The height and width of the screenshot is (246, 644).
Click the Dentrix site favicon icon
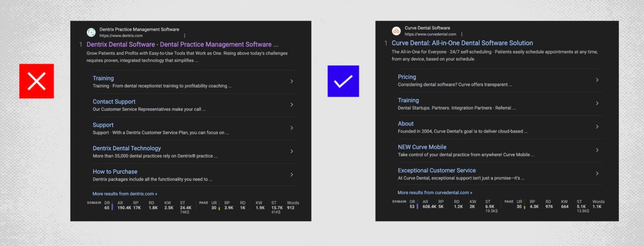pos(91,32)
